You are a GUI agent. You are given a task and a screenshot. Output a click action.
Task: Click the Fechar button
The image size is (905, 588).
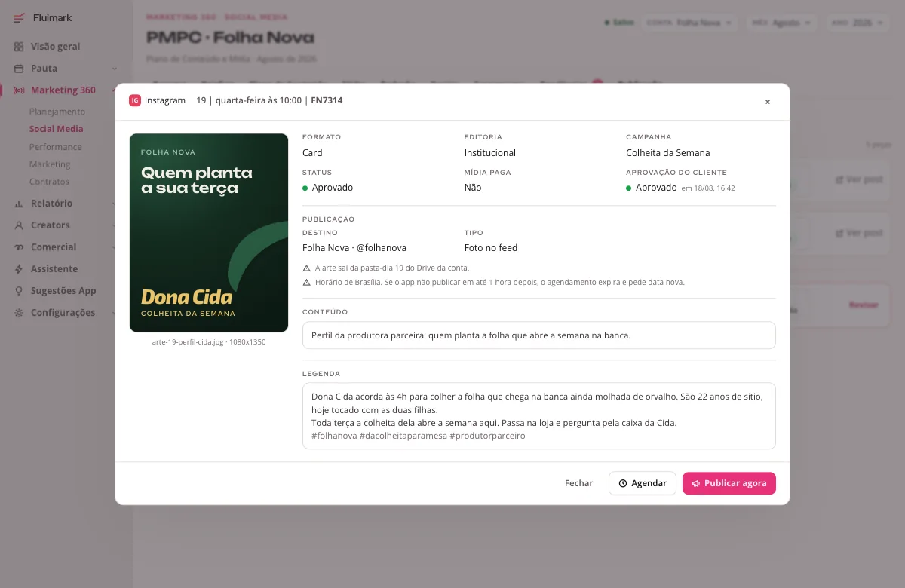579,483
